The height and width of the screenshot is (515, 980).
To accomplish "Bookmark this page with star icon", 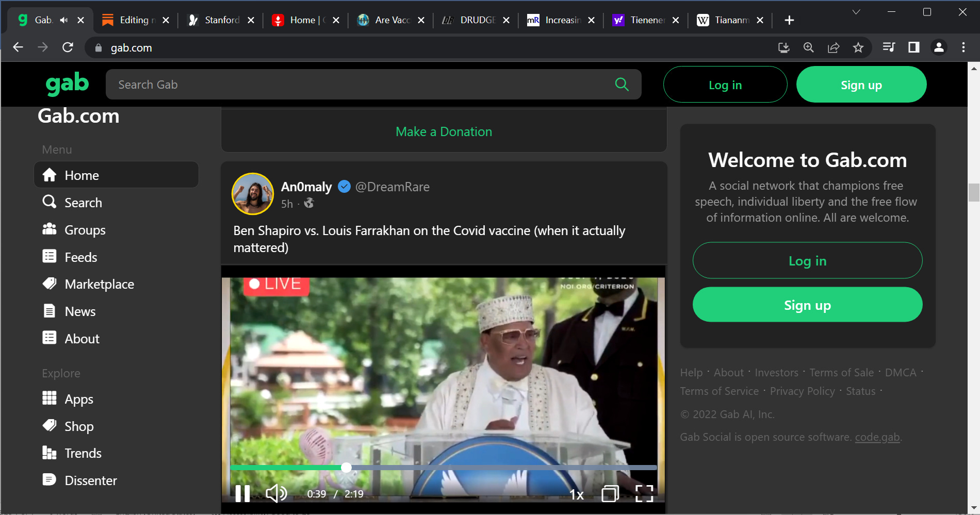I will click(x=858, y=47).
